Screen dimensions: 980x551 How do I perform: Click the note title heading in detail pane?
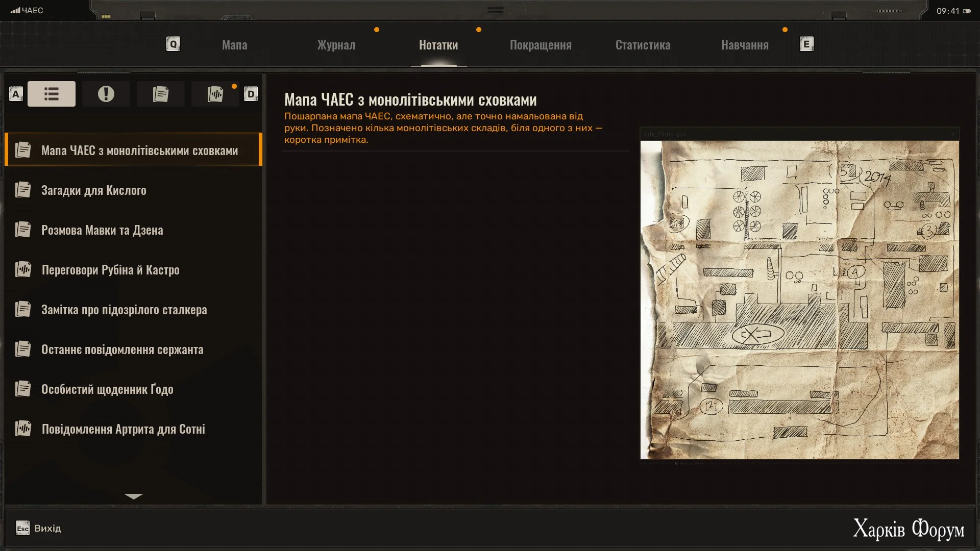coord(410,99)
